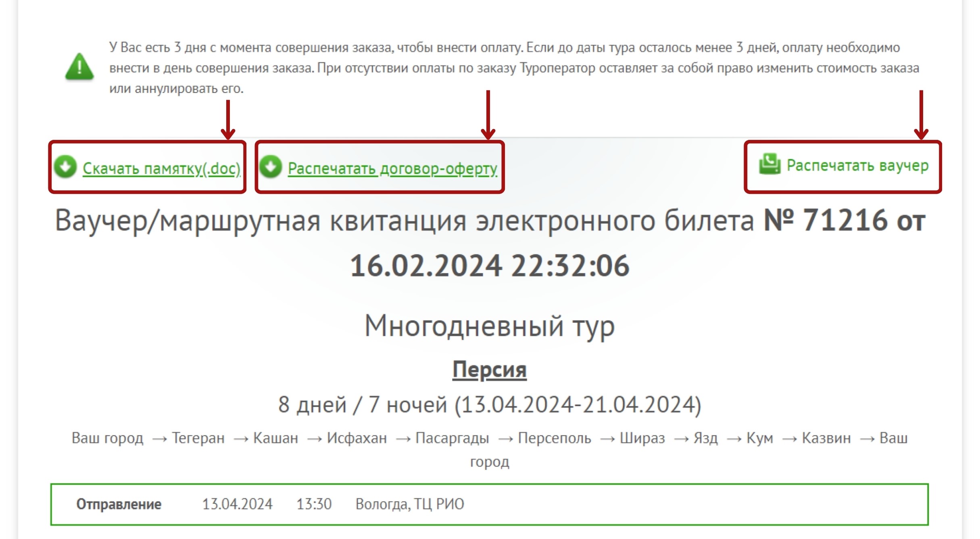Image resolution: width=980 pixels, height=539 pixels.
Task: Follow the Персия tour link
Action: (x=489, y=370)
